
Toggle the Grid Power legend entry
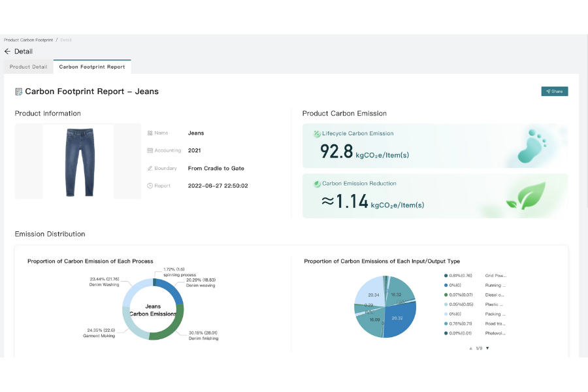coord(475,276)
